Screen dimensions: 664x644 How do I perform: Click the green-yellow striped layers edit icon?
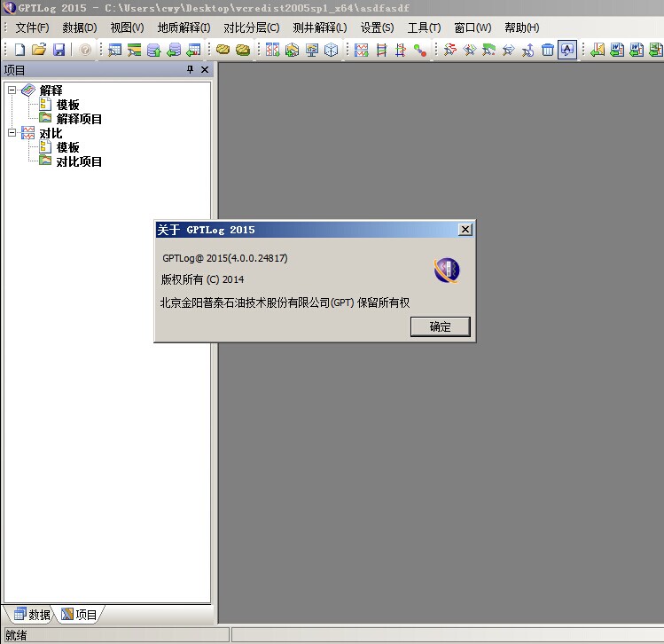click(x=134, y=50)
